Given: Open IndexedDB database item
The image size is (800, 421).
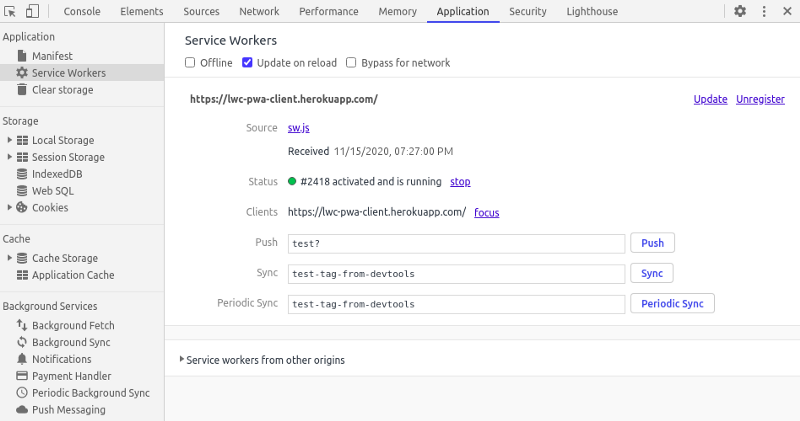Looking at the screenshot, I should [x=57, y=174].
